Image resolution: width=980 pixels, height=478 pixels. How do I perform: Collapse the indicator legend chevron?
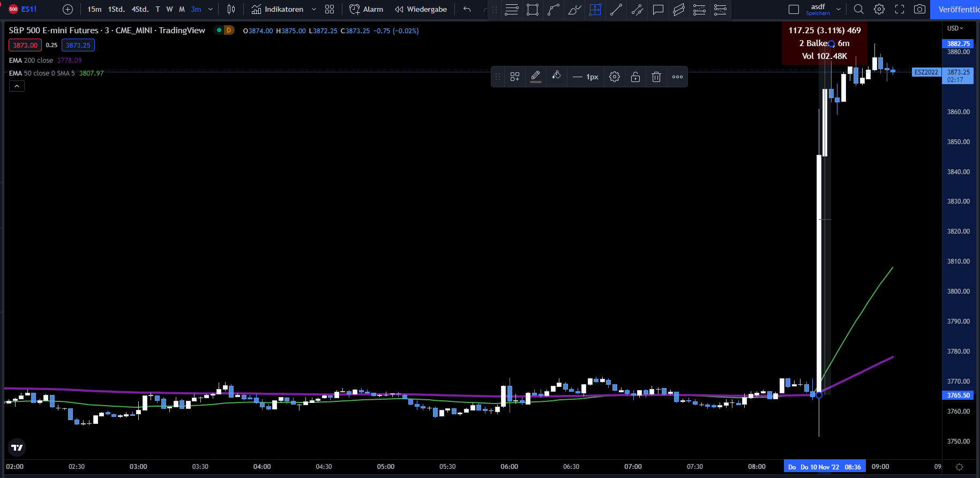click(17, 86)
